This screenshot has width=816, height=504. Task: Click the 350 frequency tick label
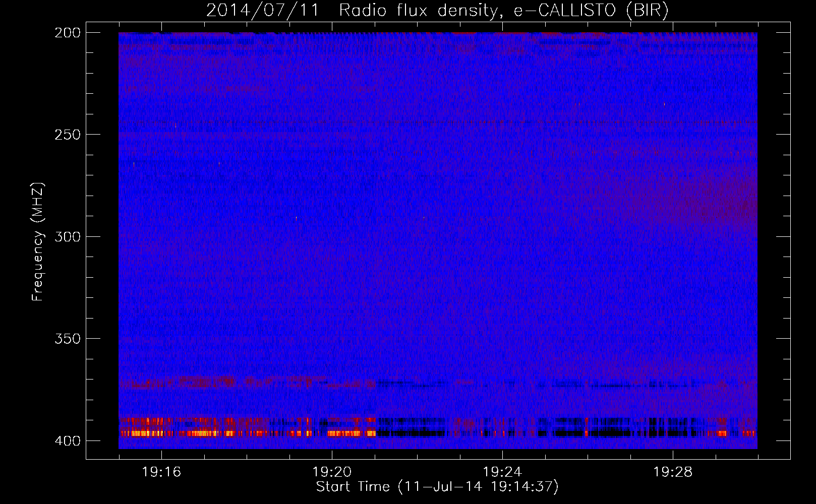pyautogui.click(x=68, y=339)
